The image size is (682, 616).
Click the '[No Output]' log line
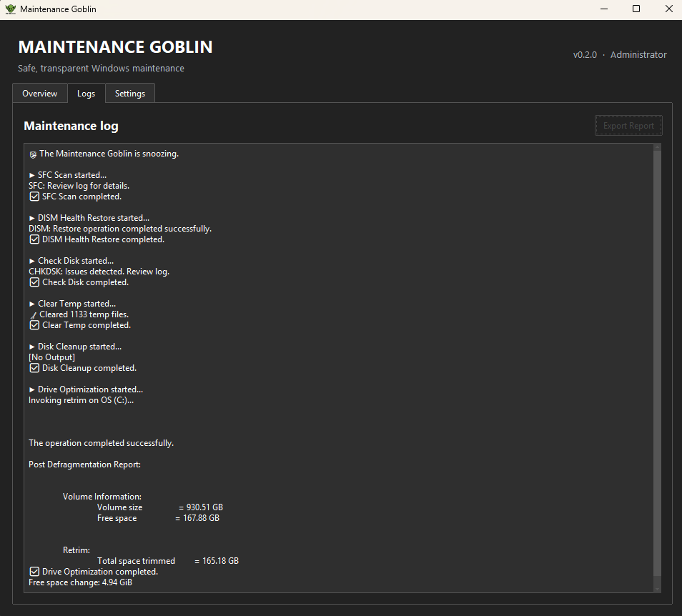pyautogui.click(x=51, y=357)
